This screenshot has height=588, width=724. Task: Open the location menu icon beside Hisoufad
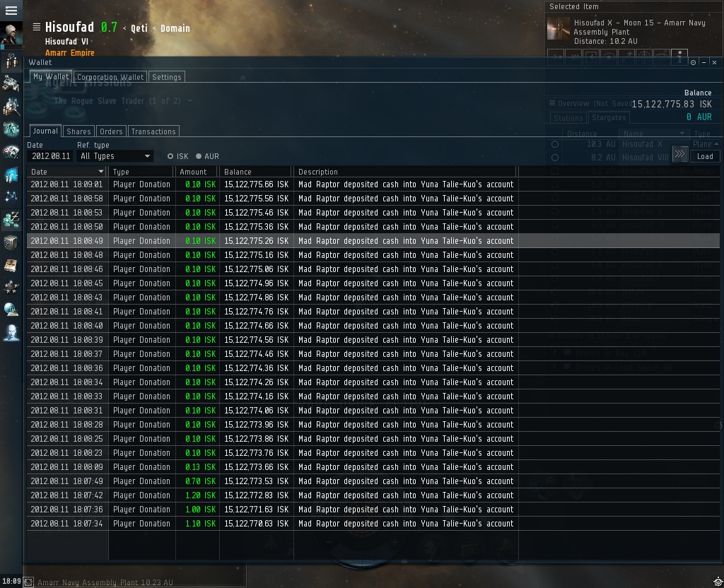click(x=37, y=28)
